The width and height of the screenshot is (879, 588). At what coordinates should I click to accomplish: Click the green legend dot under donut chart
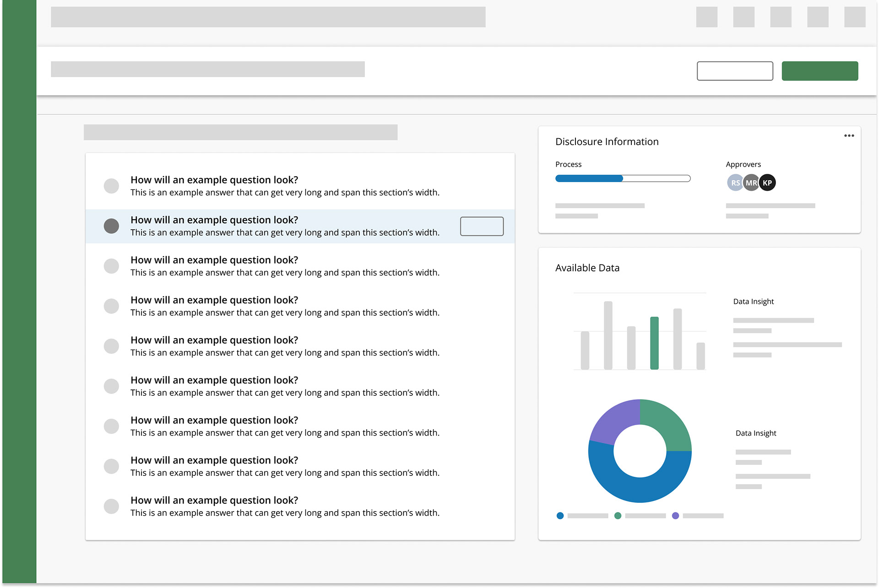coord(618,516)
